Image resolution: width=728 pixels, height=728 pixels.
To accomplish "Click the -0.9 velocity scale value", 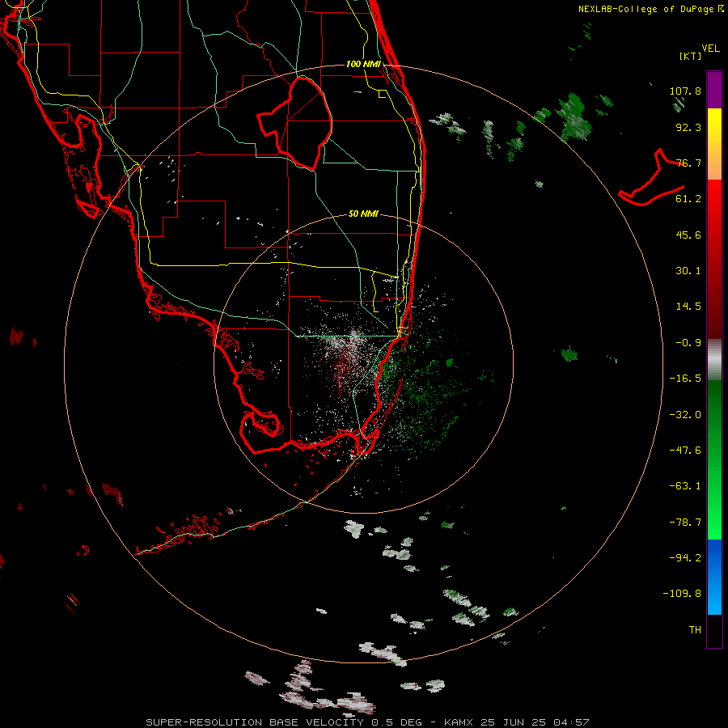I will coord(688,343).
